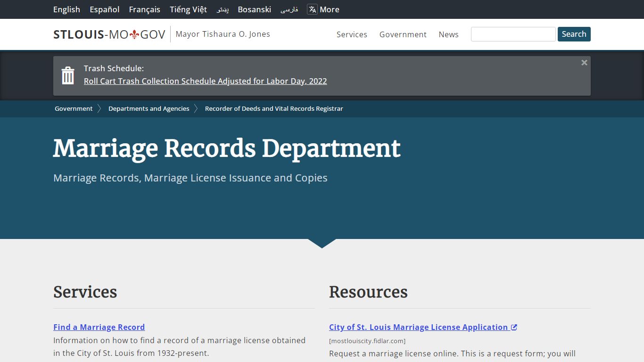The height and width of the screenshot is (362, 644).
Task: Click the external link icon after Marriage License Application
Action: [x=514, y=327]
